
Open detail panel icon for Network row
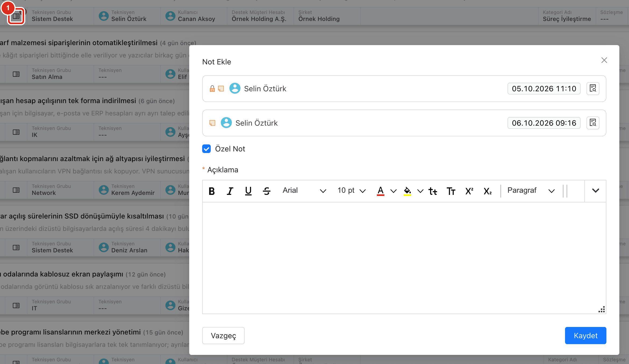pos(16,190)
